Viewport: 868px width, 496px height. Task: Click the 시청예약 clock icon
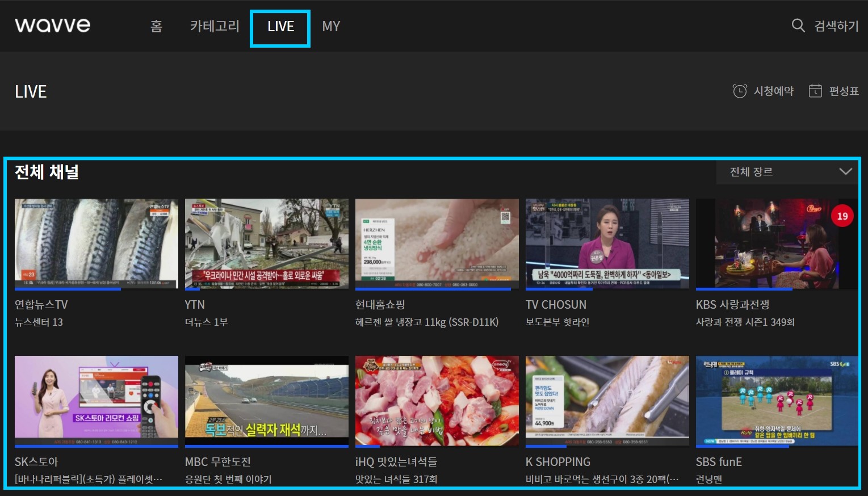pos(740,91)
